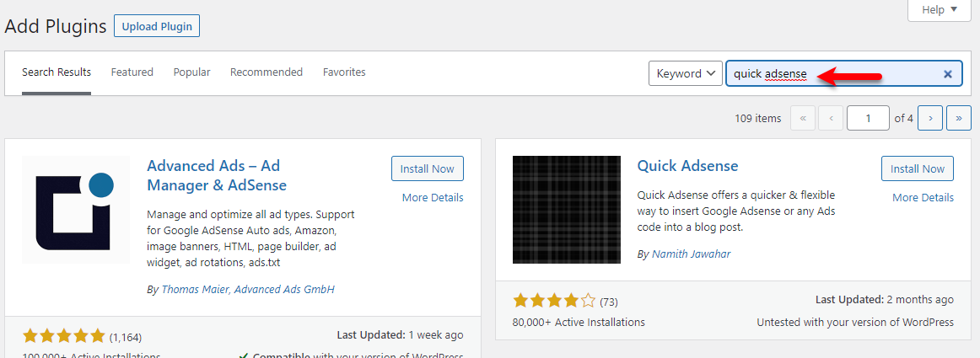The width and height of the screenshot is (980, 358).
Task: Clear the search field with the X icon
Action: [x=947, y=74]
